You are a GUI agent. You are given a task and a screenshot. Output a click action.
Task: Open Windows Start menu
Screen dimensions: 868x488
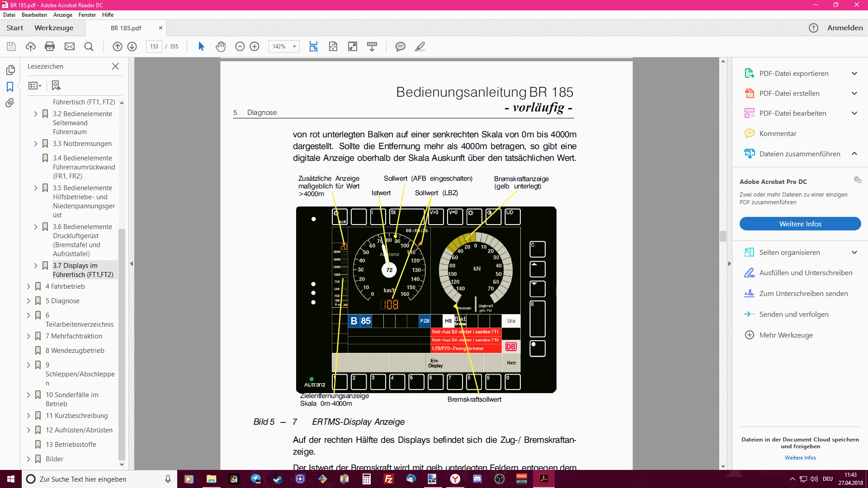(11, 479)
